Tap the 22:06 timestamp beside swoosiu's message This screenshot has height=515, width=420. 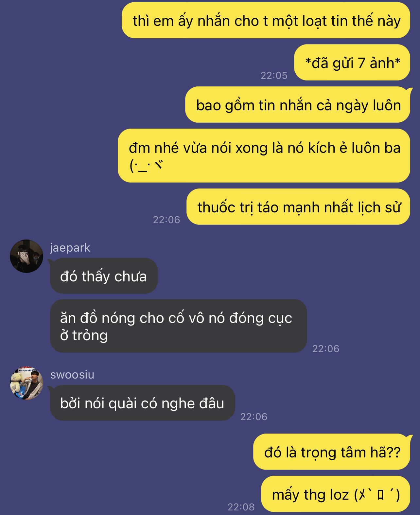(254, 417)
